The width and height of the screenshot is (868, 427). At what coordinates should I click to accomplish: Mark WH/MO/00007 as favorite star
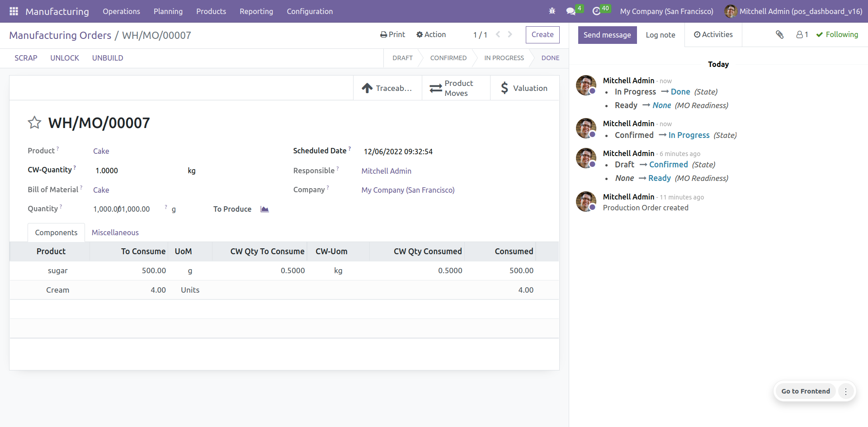click(x=34, y=123)
